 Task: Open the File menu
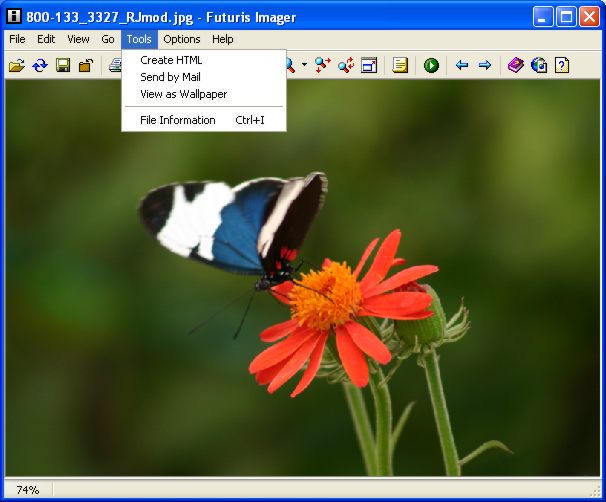pyautogui.click(x=17, y=39)
